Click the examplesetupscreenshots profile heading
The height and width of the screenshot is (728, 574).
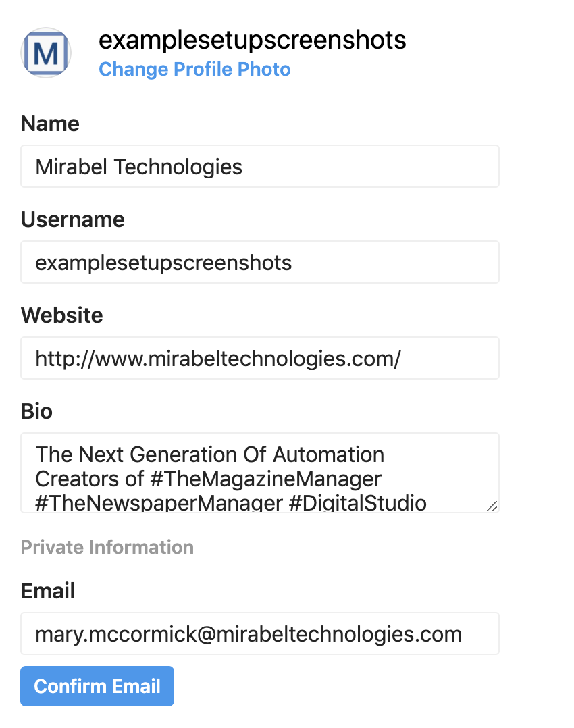[x=252, y=40]
